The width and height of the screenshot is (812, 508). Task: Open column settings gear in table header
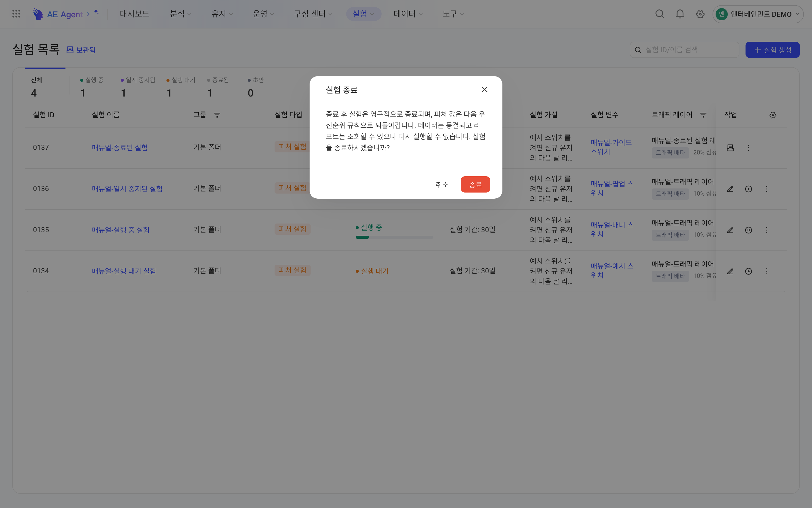tap(773, 115)
